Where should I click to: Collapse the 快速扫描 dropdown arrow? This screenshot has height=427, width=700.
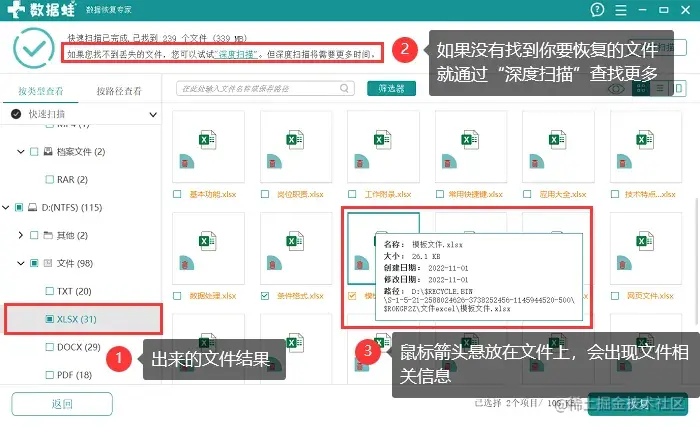point(153,114)
